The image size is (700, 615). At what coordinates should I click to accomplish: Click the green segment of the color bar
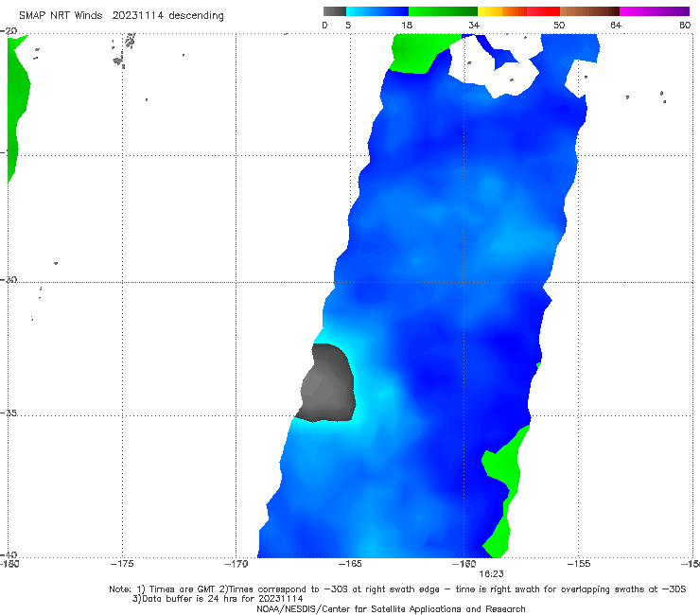click(x=444, y=11)
